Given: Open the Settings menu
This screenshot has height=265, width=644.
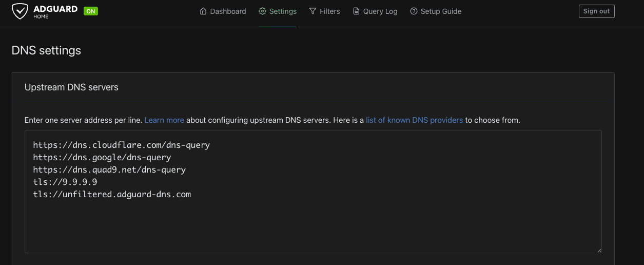Looking at the screenshot, I should (x=278, y=11).
